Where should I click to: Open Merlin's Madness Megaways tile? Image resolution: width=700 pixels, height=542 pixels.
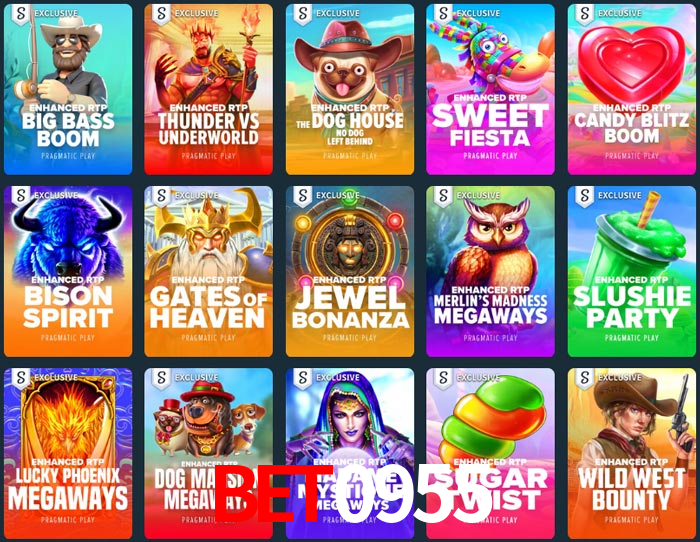click(490, 271)
